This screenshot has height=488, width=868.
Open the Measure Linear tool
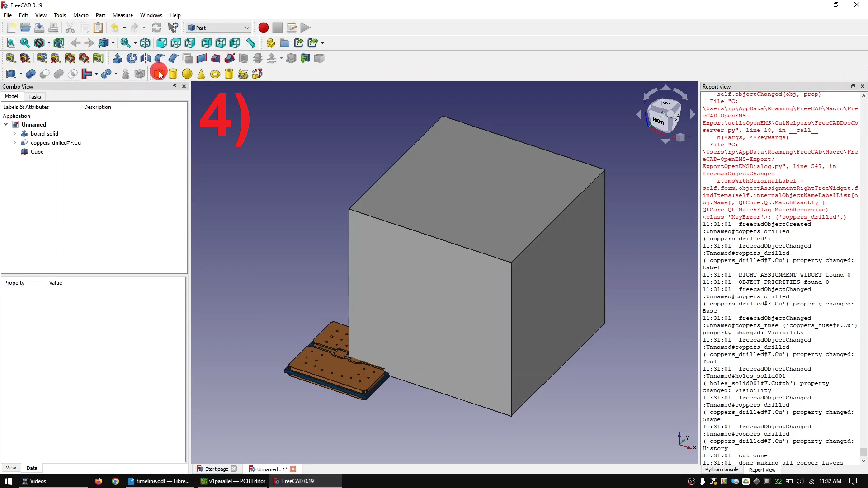[x=251, y=43]
